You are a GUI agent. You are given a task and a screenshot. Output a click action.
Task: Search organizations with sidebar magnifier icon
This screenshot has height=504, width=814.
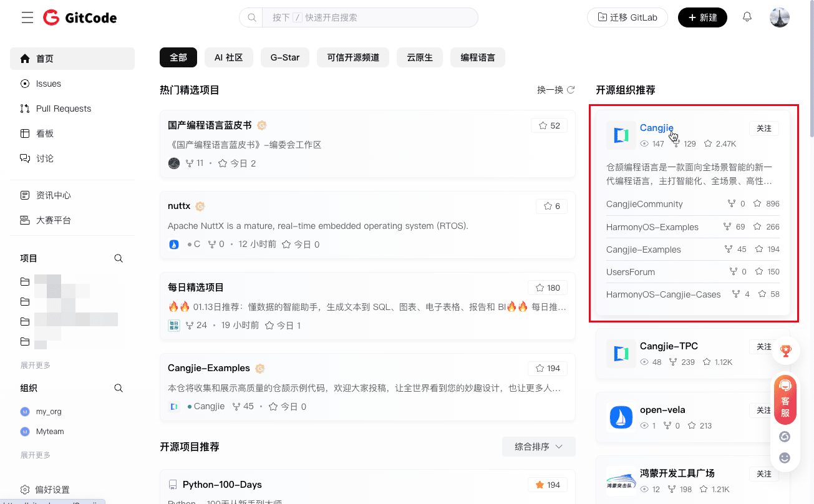point(119,388)
